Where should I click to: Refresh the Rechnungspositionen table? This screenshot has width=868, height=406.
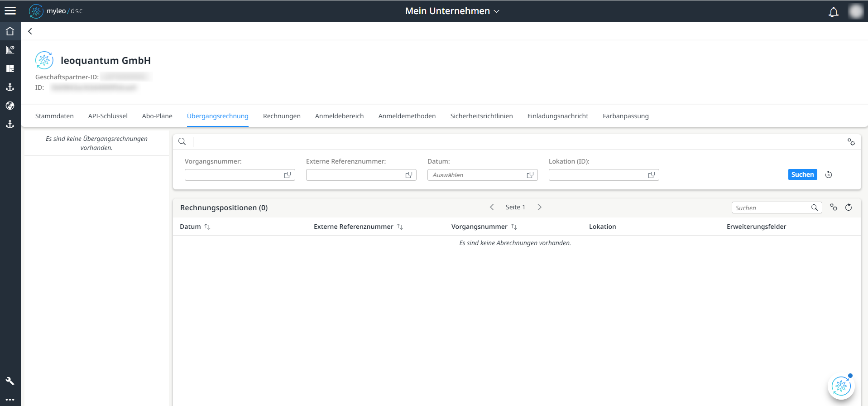click(849, 207)
